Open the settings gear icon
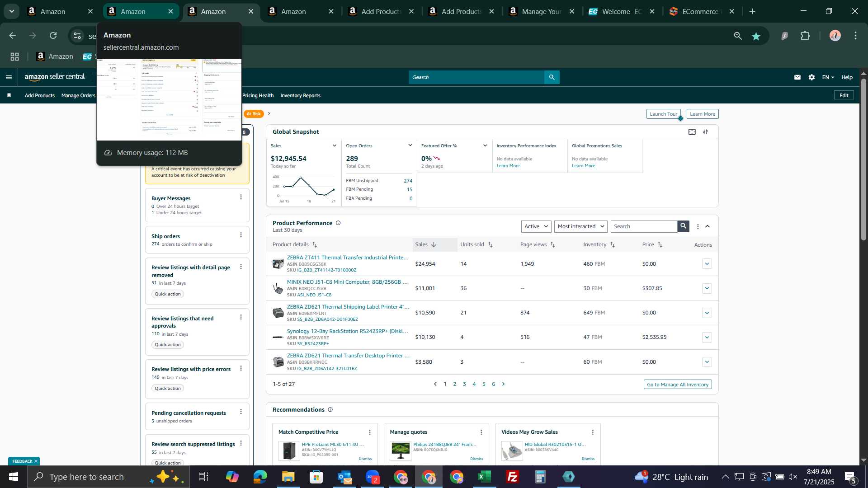This screenshot has width=868, height=488. [812, 77]
